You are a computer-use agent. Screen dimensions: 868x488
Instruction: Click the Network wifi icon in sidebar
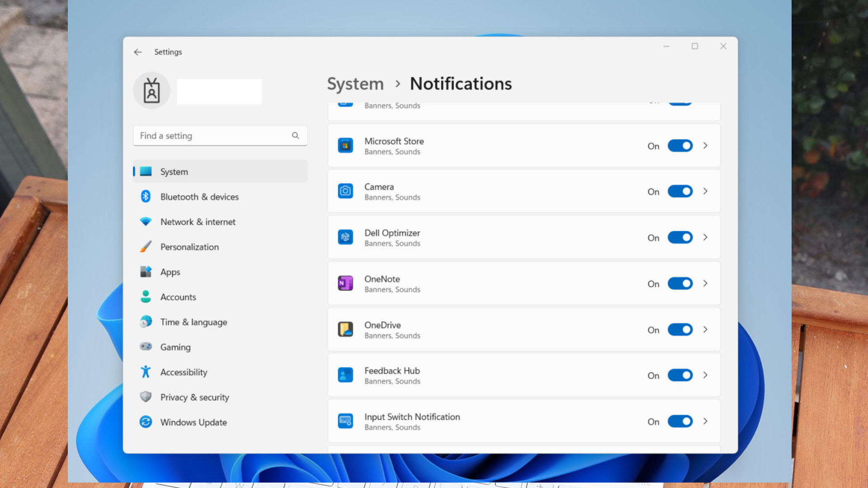pos(146,222)
